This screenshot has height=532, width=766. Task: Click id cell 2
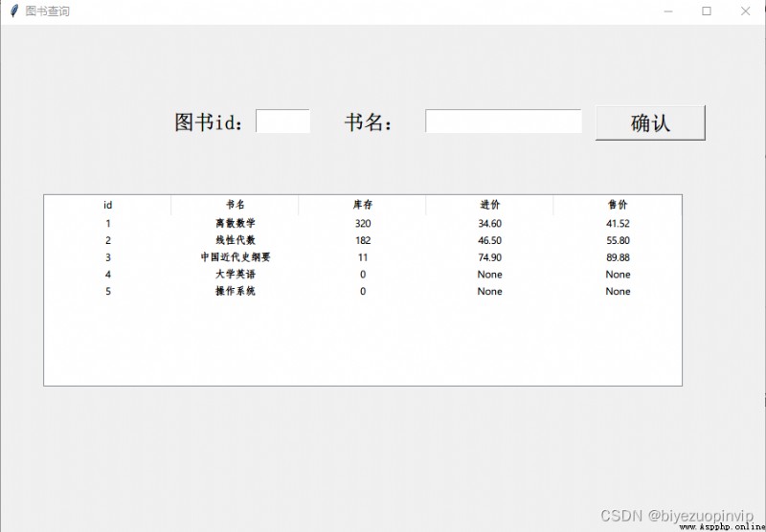click(108, 240)
